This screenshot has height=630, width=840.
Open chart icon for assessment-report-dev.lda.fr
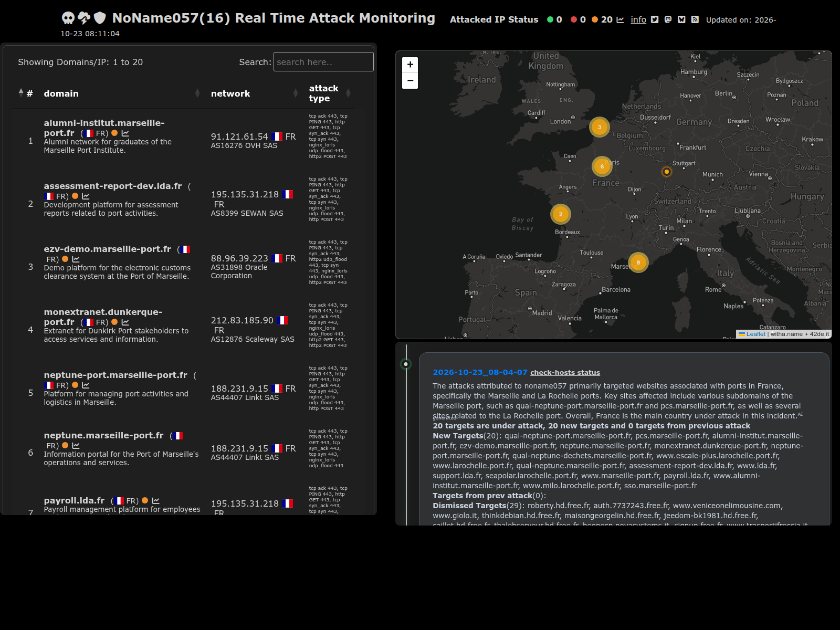tap(86, 196)
